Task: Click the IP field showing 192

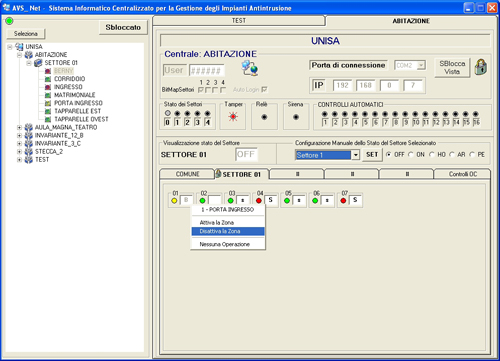Action: [x=342, y=85]
